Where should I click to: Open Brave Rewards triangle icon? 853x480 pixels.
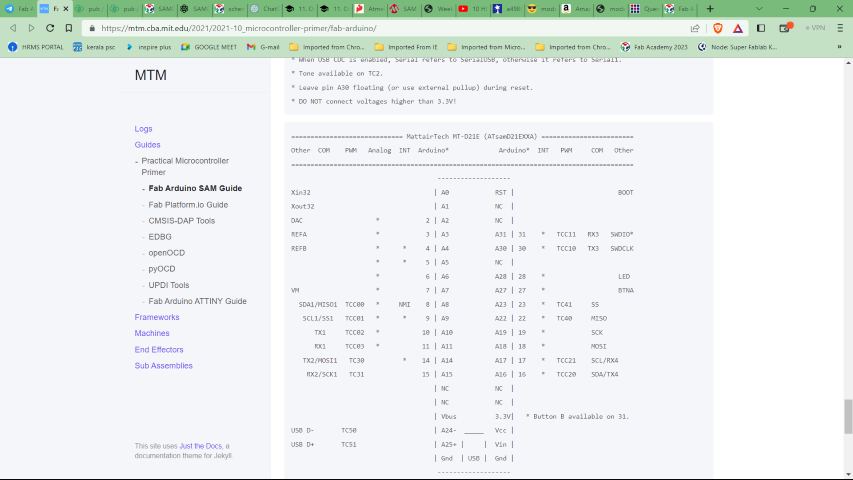tap(738, 28)
